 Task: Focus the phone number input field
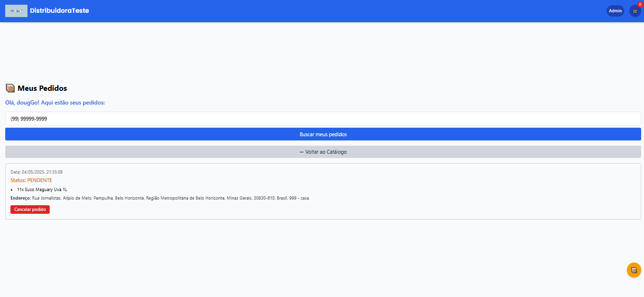(x=323, y=119)
